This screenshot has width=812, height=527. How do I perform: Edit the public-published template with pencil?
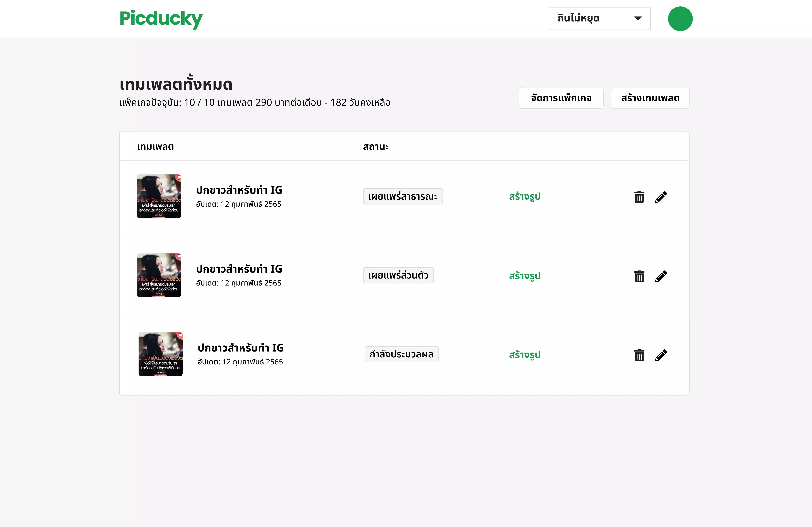pyautogui.click(x=661, y=197)
